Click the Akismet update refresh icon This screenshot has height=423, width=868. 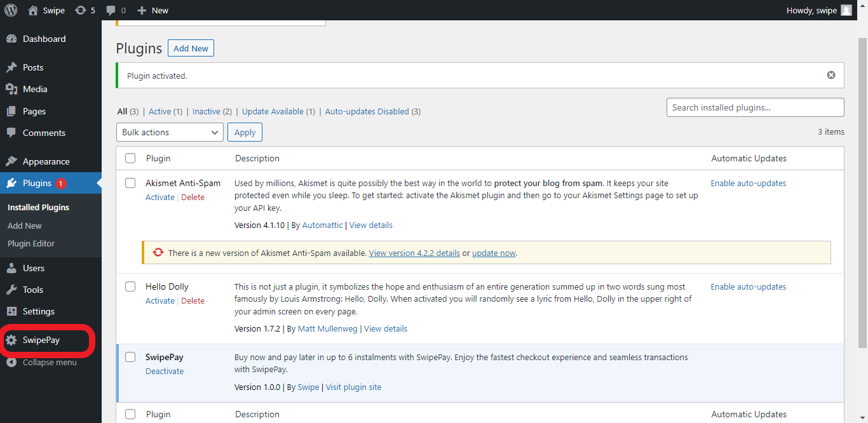pos(158,253)
